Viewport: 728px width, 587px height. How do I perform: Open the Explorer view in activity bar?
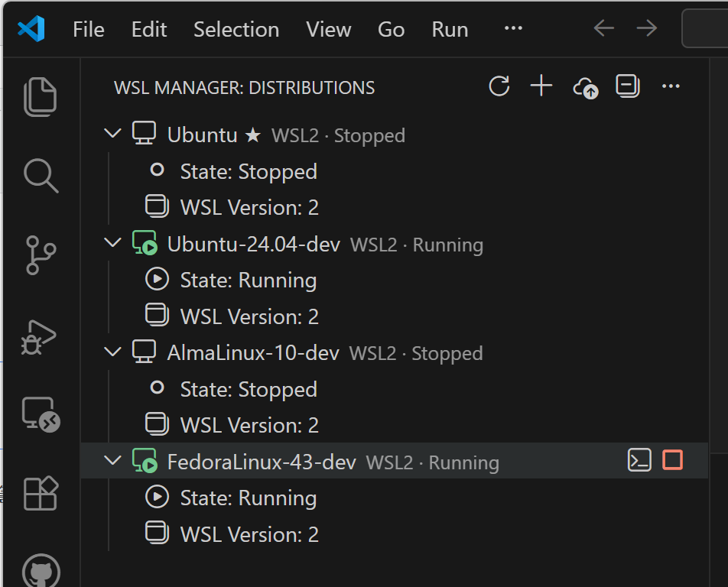coord(41,97)
